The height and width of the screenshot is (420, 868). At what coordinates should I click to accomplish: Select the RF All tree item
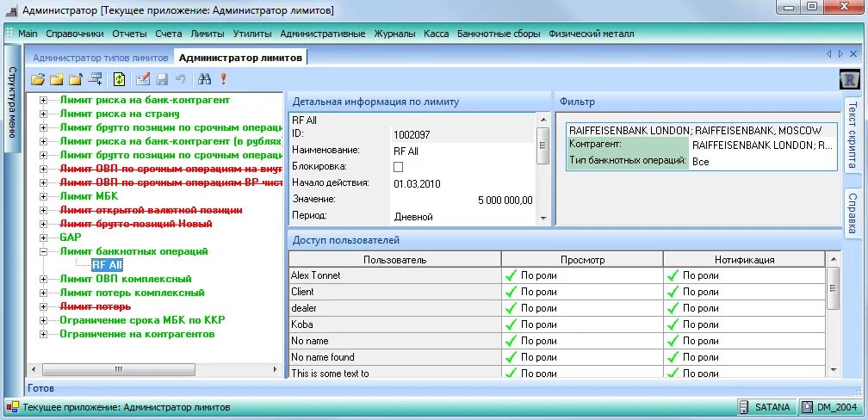(108, 265)
